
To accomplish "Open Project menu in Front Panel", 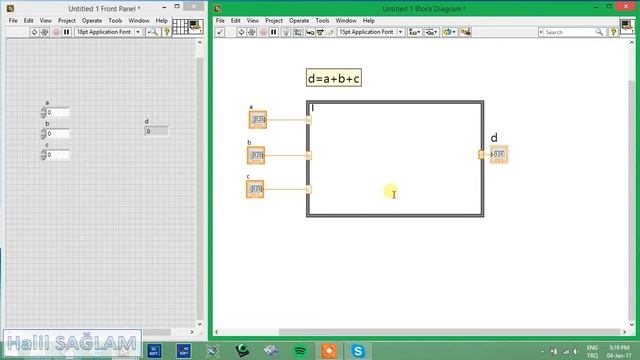I will tap(67, 20).
